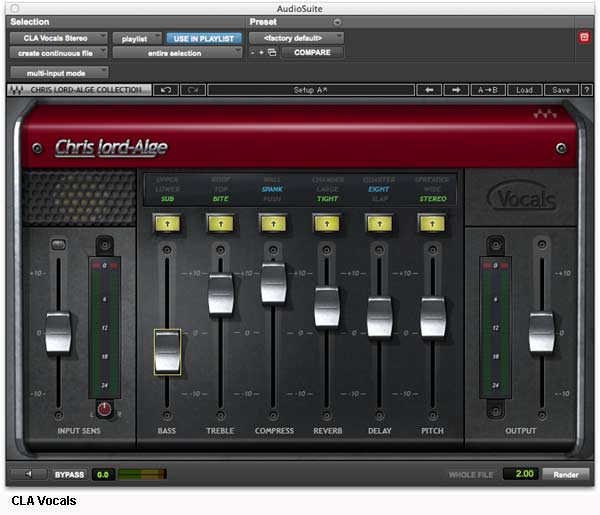Click the OUTPUT fader handle
Viewport: 600px width, 515px height.
click(x=541, y=332)
